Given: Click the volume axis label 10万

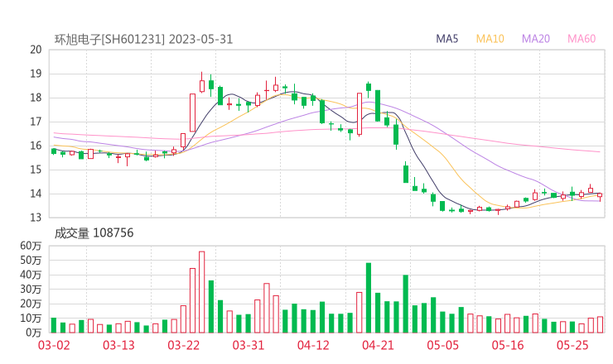Looking at the screenshot, I should 31,318.
